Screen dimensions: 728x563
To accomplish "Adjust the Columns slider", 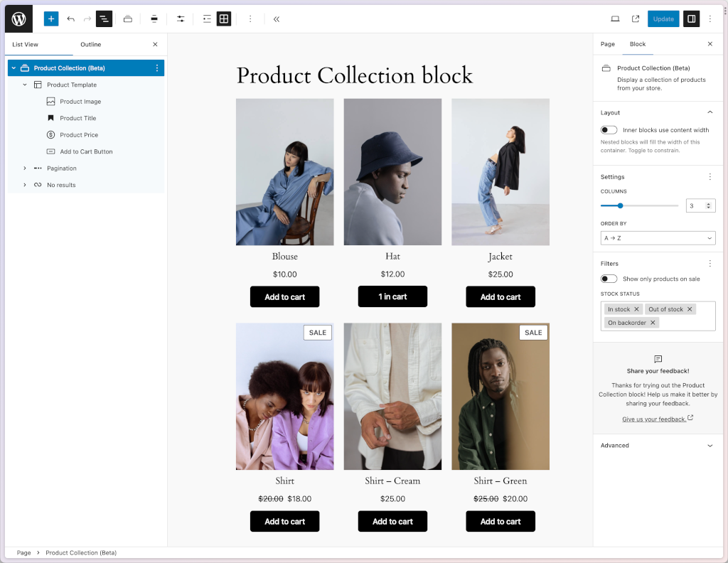I will click(620, 205).
